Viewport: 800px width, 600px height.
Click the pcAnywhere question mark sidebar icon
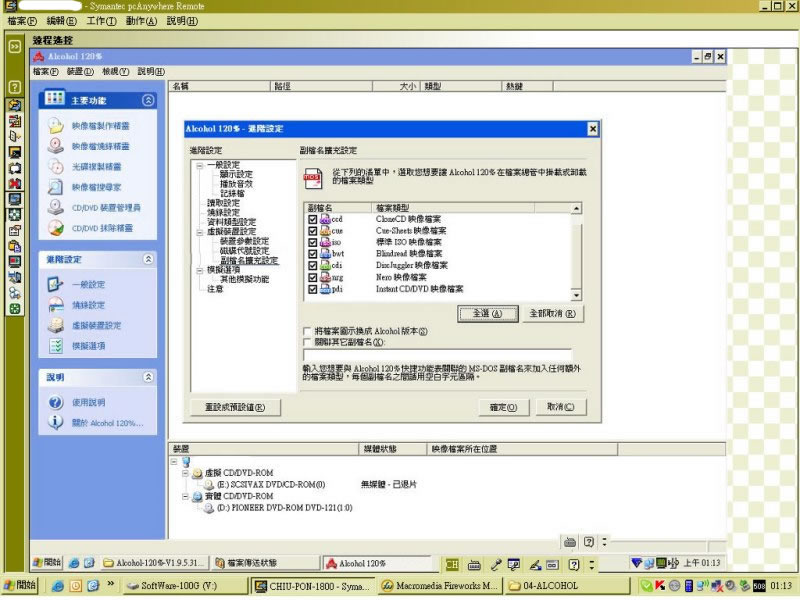[15, 87]
